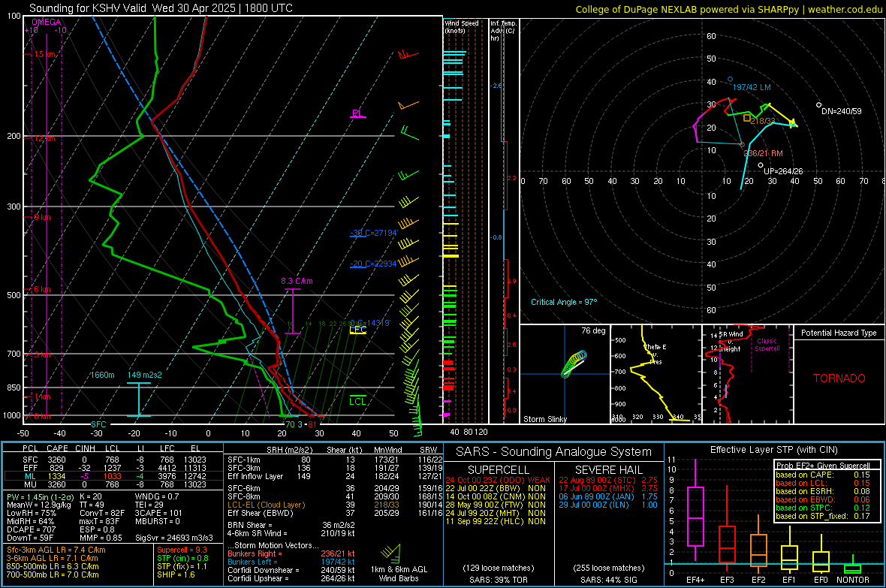The image size is (886, 588).
Task: Click the Bunkers Right = 236/21 kt line
Action: [x=291, y=553]
